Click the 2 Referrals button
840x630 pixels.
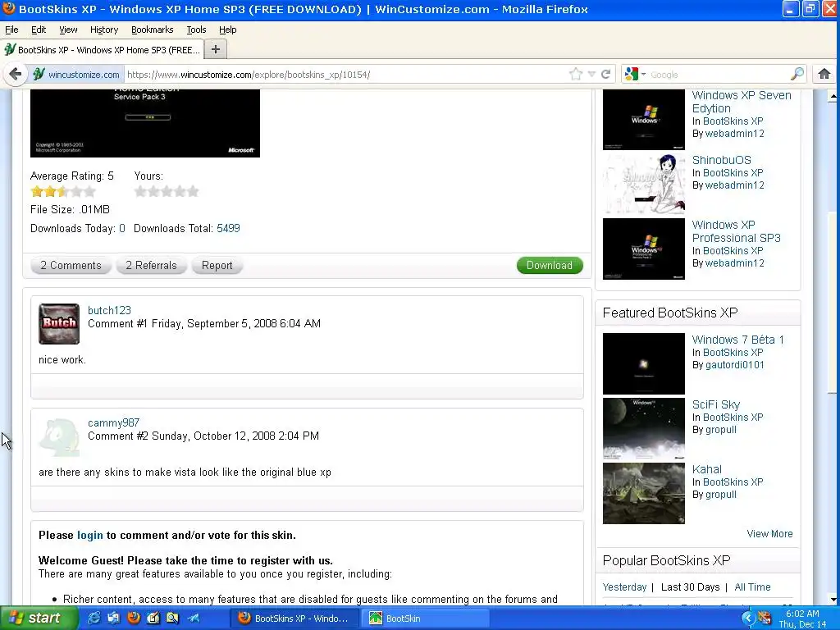(151, 265)
